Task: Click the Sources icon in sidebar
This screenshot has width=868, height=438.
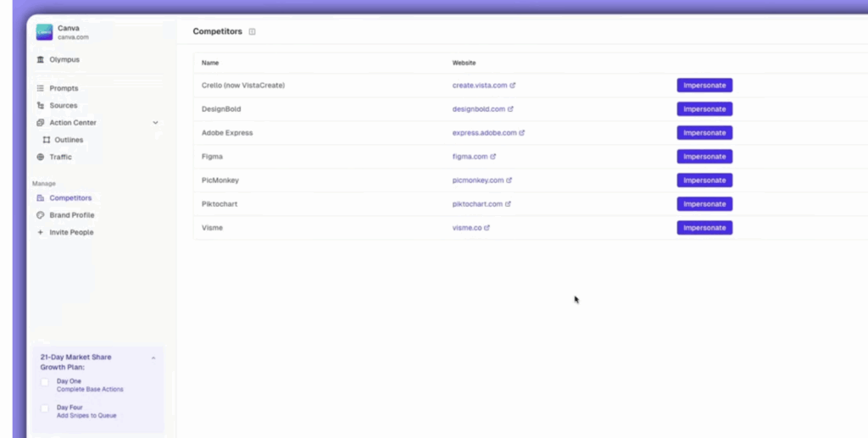Action: click(41, 106)
